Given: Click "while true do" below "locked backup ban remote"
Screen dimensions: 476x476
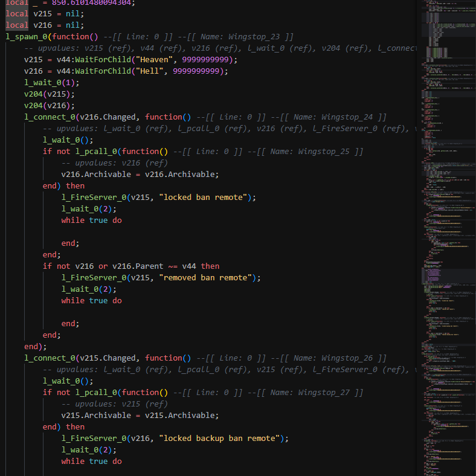Looking at the screenshot, I should pyautogui.click(x=91, y=462).
